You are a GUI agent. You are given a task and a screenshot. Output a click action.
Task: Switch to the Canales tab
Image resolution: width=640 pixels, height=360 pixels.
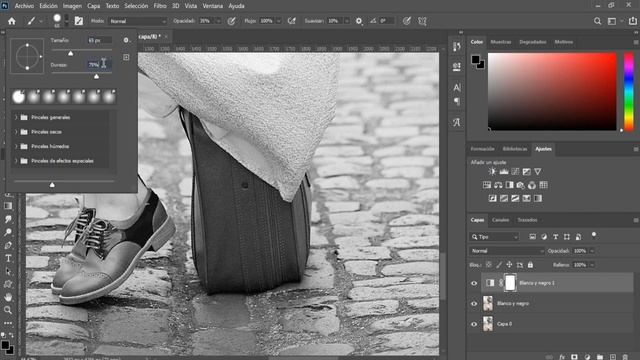pyautogui.click(x=500, y=220)
